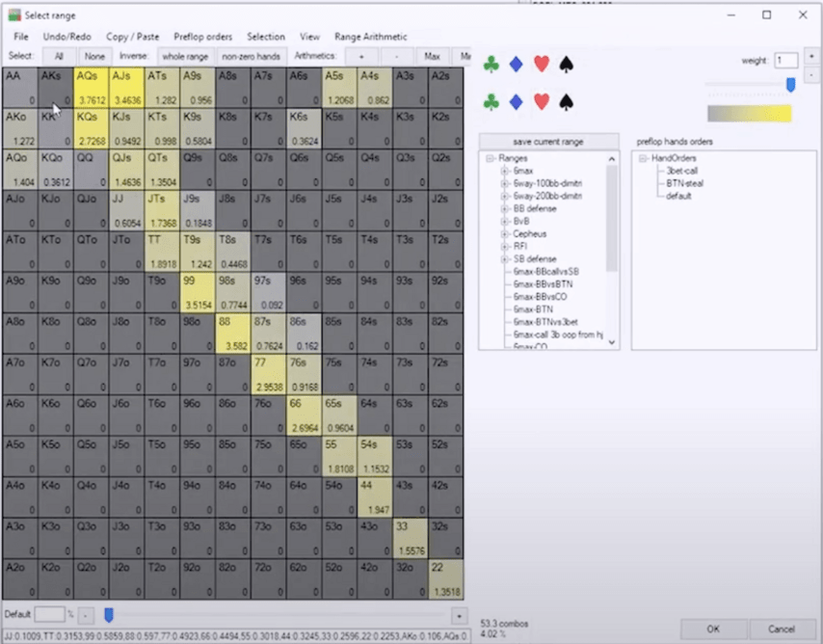Open the Undo/Redo menu
Image resolution: width=823 pixels, height=644 pixels.
66,37
